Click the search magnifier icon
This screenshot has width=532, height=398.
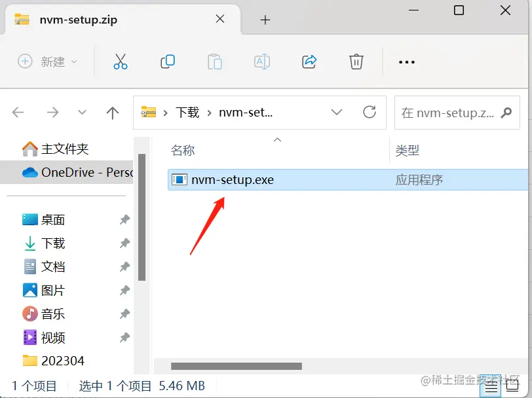(x=506, y=113)
